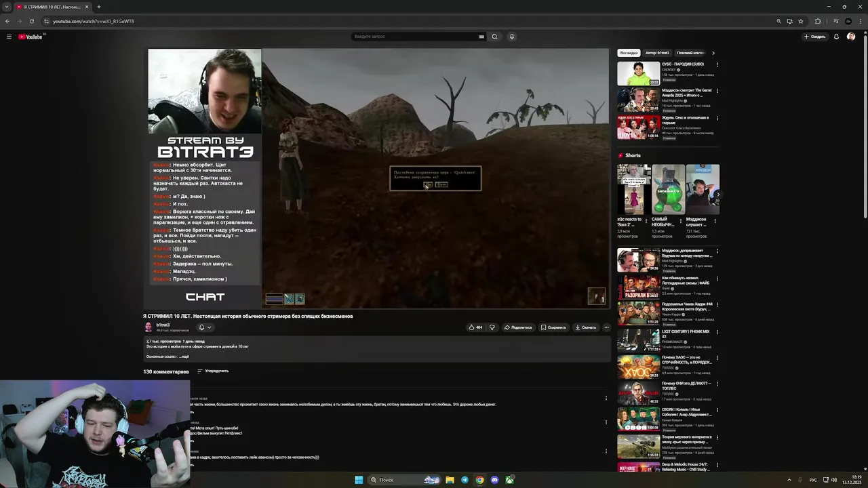Go back with browser back arrow
This screenshot has width=868, height=488.
7,21
